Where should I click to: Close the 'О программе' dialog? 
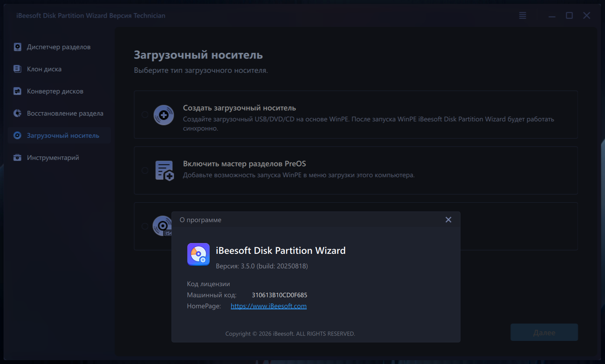point(448,220)
